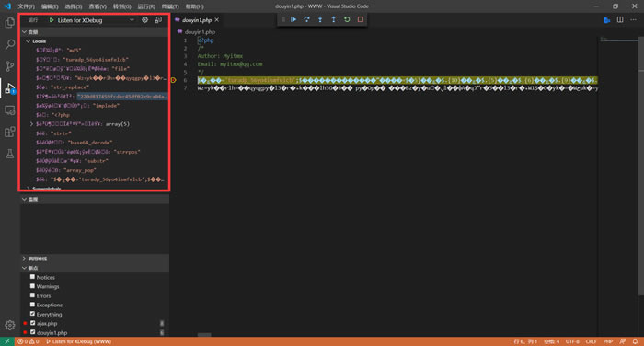Open the Run and Debug view
This screenshot has width=644, height=346.
tap(10, 88)
